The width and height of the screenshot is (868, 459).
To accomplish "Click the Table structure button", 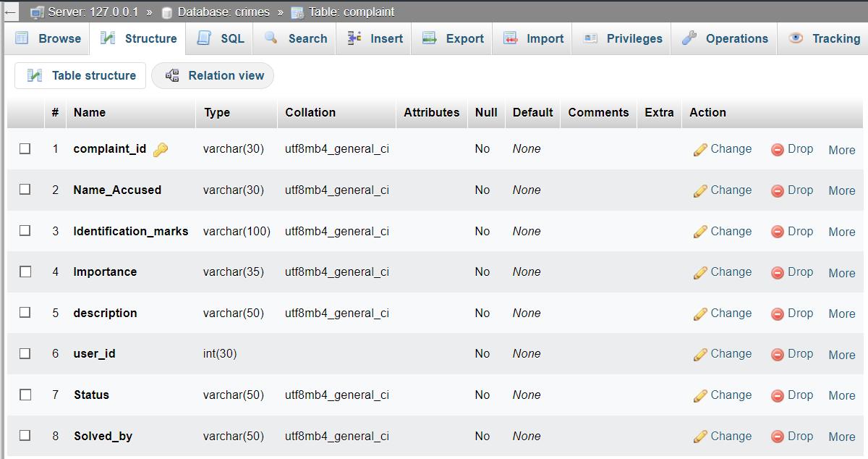I will pos(80,75).
